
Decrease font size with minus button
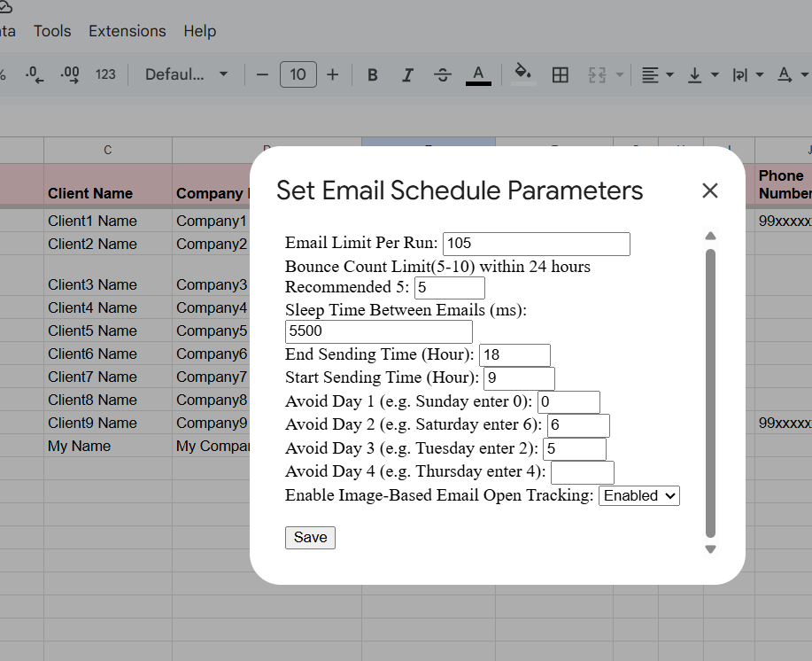[x=263, y=74]
